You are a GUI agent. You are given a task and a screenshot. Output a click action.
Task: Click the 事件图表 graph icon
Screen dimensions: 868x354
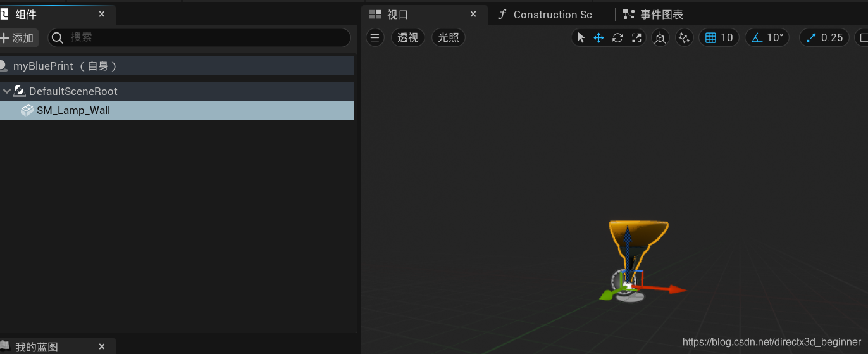point(629,15)
